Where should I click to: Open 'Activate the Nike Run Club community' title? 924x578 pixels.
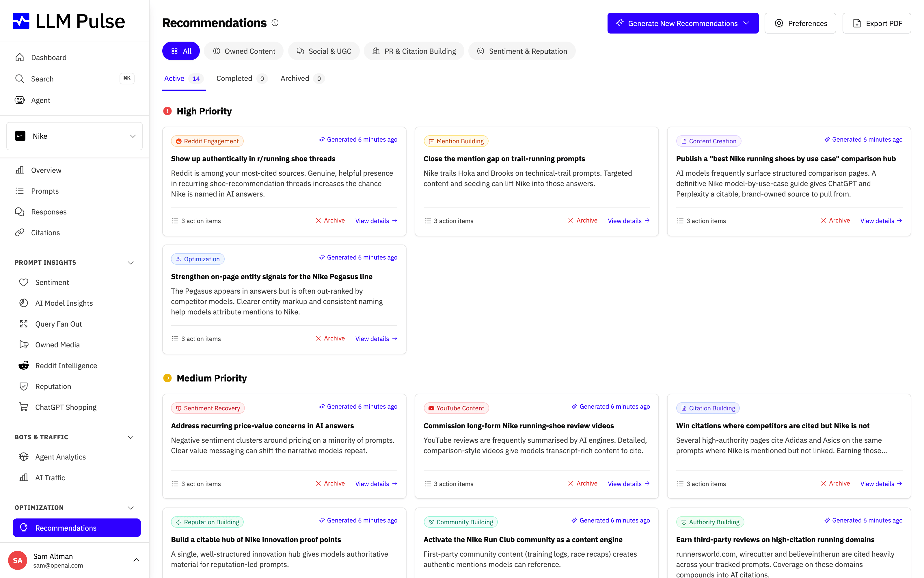point(523,539)
